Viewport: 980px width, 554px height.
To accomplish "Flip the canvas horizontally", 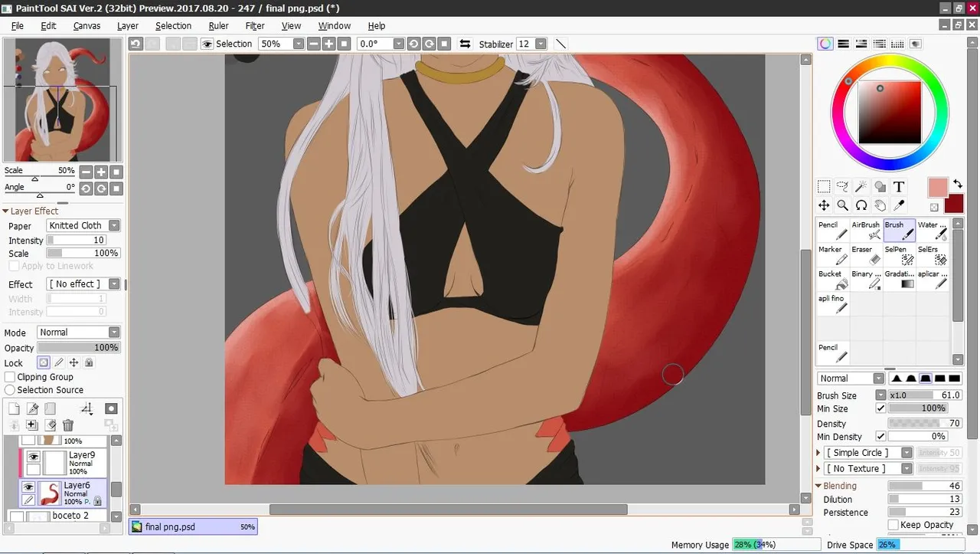I will pos(465,44).
